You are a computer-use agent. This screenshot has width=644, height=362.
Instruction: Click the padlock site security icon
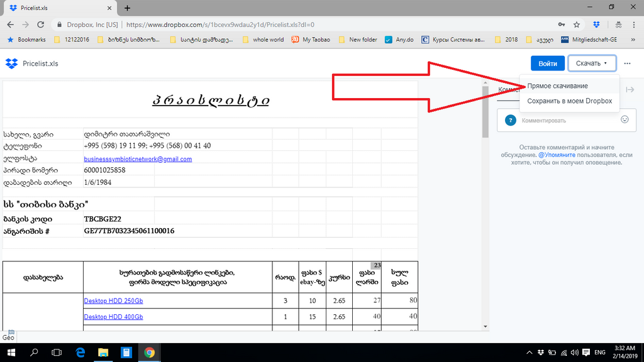[x=60, y=25]
